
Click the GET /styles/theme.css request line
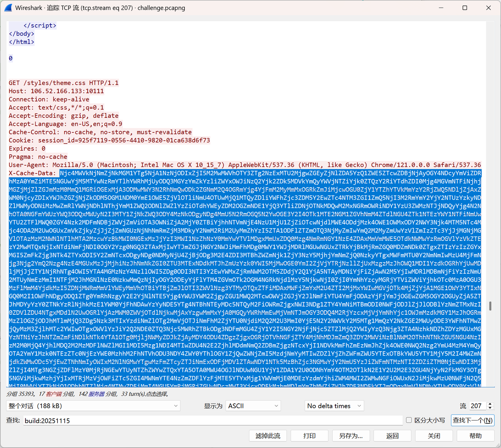(63, 83)
